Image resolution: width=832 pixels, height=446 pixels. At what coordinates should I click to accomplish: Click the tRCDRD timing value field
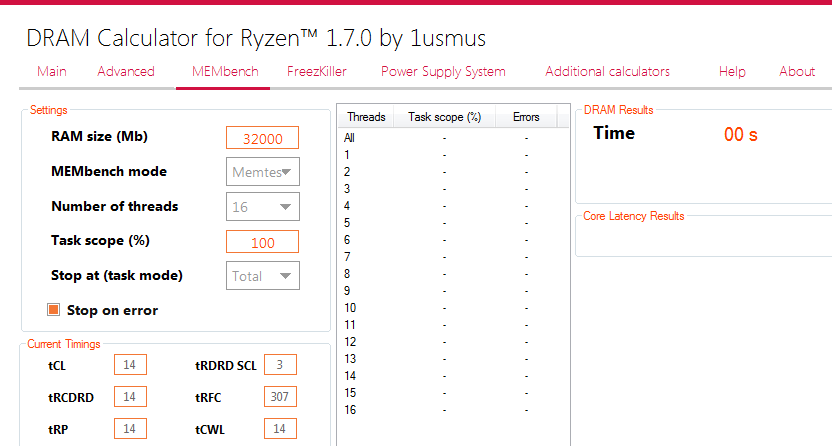(130, 397)
